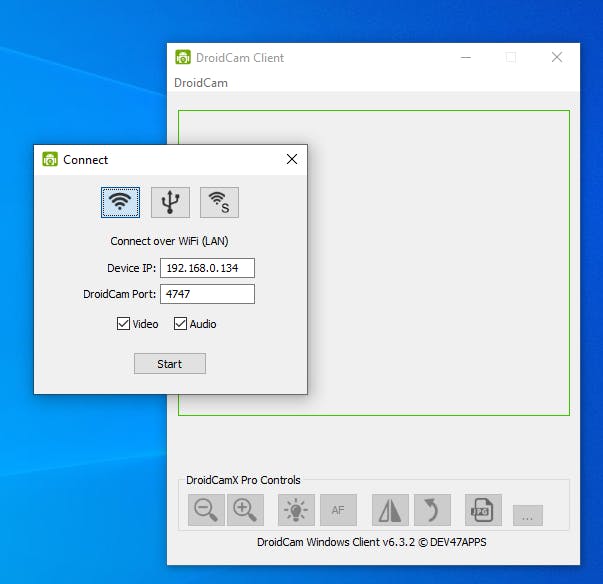
Task: Click the Start button
Action: 170,364
